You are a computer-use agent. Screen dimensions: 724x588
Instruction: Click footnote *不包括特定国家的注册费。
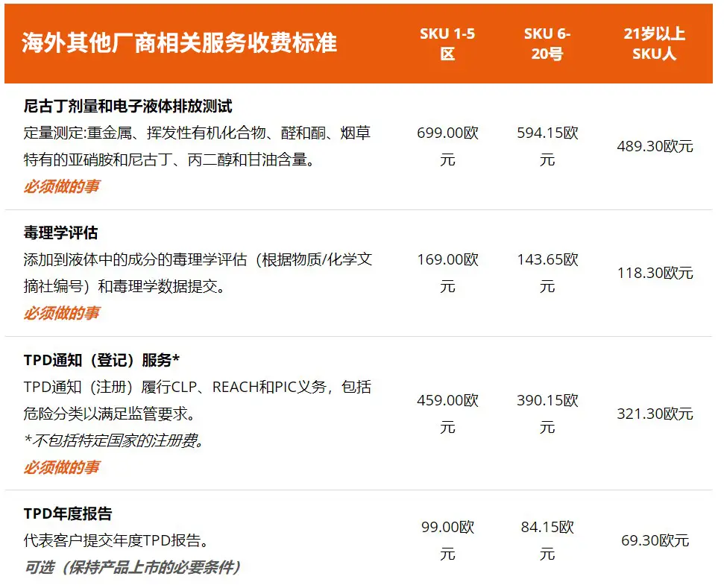[x=114, y=440]
